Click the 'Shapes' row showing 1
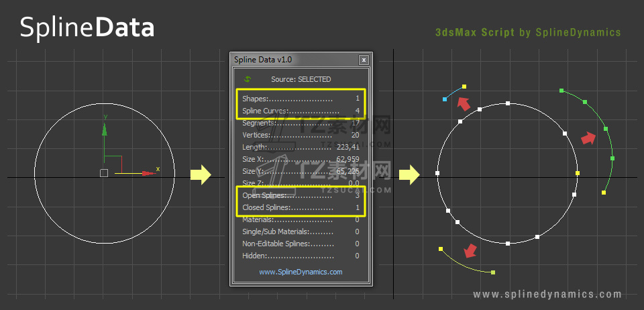The height and width of the screenshot is (310, 644). click(301, 99)
